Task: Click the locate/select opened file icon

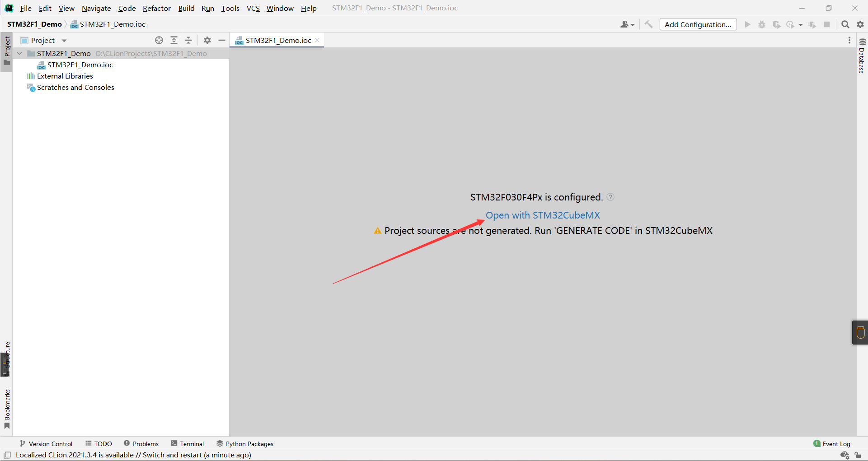Action: coord(159,40)
